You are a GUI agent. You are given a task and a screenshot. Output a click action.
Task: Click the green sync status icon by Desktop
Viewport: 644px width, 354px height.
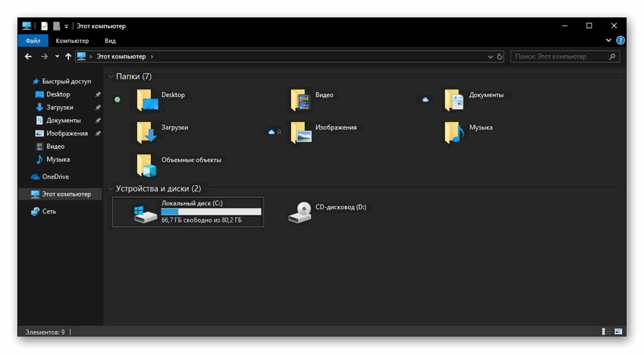coord(117,99)
